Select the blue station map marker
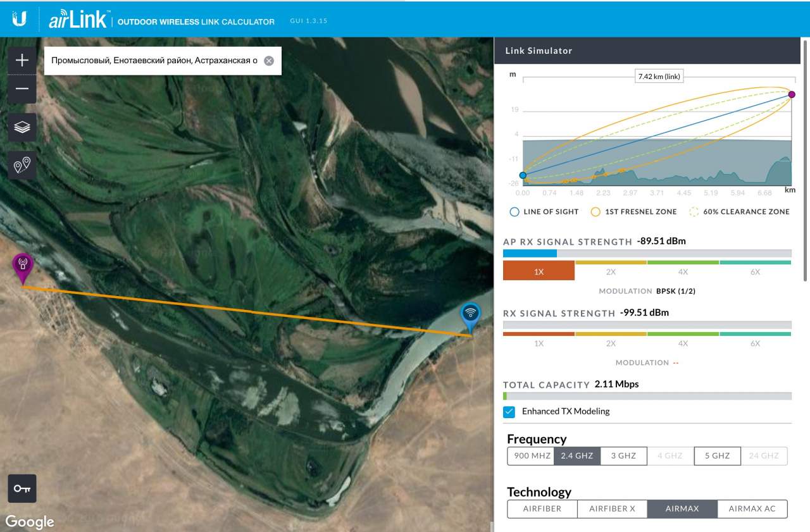810x532 pixels. tap(470, 318)
